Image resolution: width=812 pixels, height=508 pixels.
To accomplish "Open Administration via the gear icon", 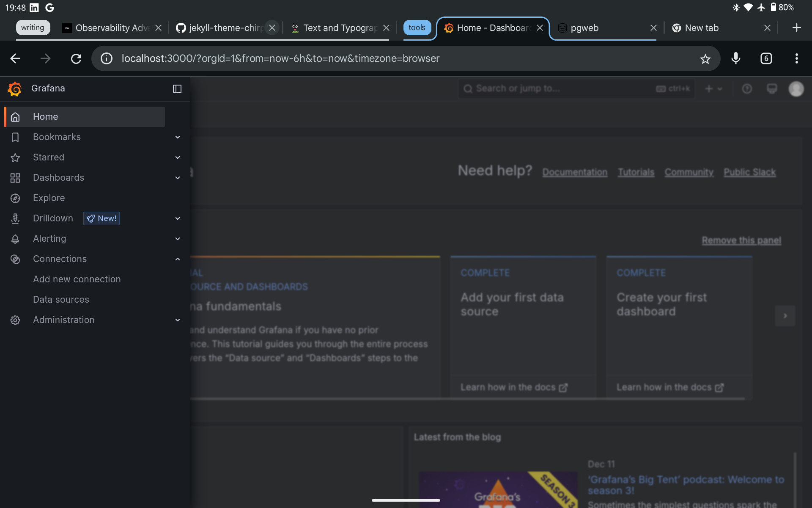I will point(15,320).
